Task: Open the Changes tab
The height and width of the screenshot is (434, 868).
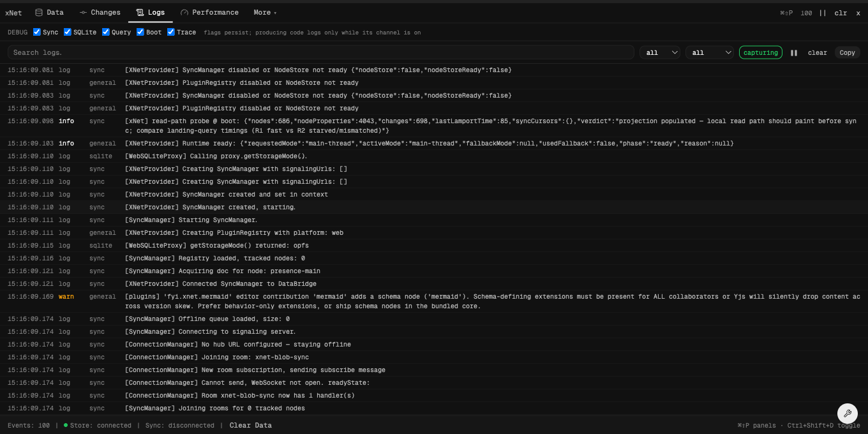Action: [100, 13]
